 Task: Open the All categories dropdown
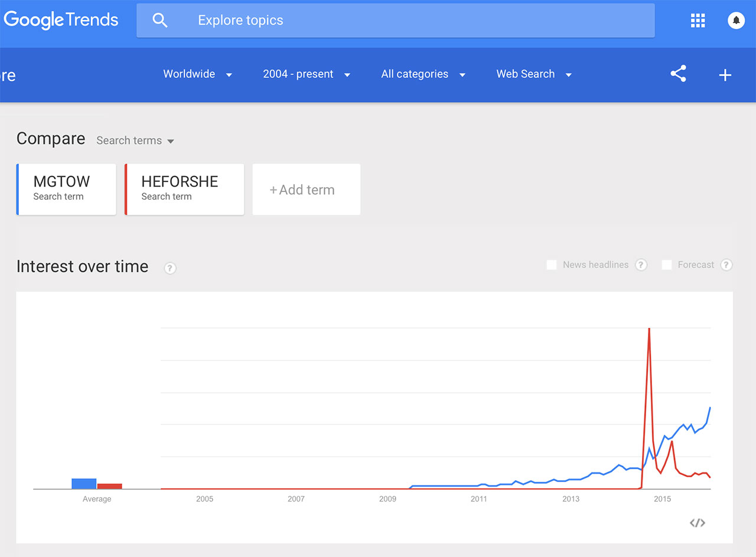coord(423,74)
